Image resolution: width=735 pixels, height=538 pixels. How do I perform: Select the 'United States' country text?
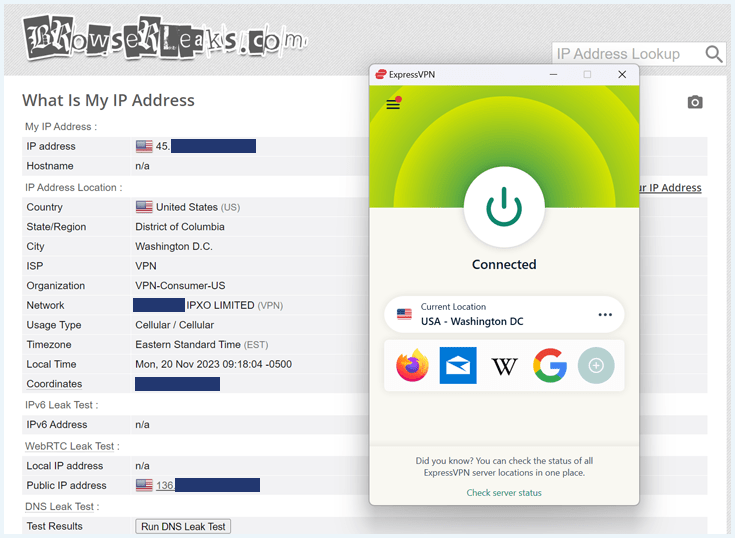(x=187, y=207)
